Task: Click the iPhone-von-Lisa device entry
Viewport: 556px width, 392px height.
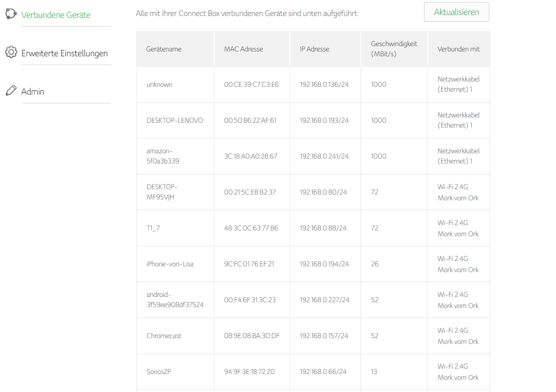Action: coord(170,264)
